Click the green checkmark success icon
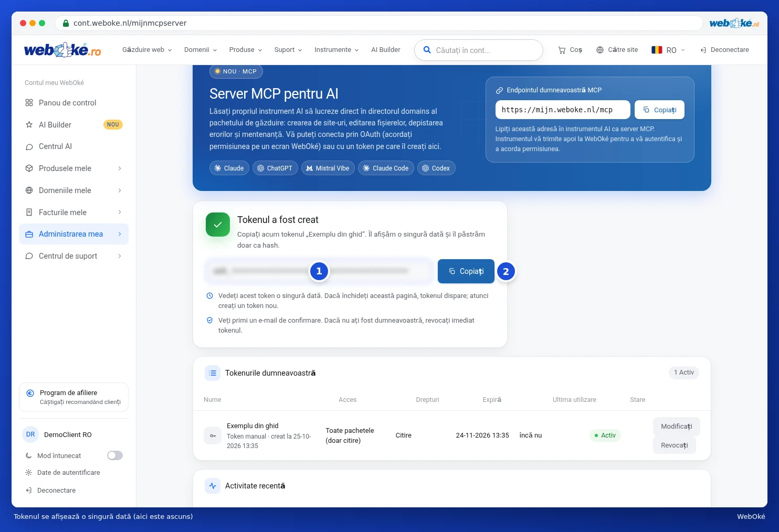 (x=218, y=225)
